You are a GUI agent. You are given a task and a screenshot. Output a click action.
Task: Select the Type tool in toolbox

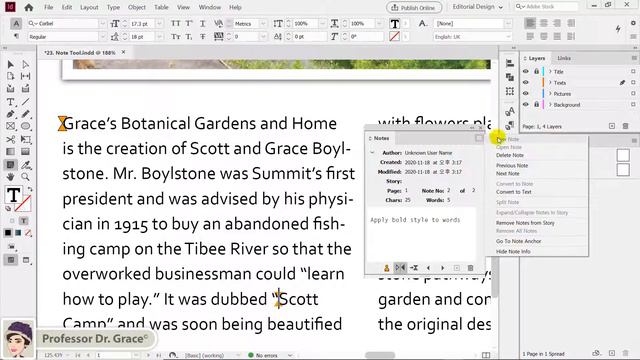11,102
